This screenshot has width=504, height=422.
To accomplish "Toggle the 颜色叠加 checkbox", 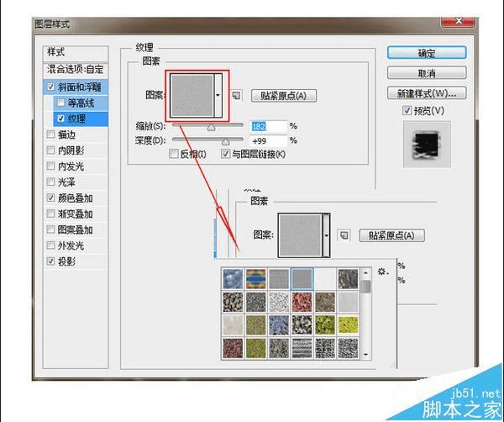I will pos(50,198).
